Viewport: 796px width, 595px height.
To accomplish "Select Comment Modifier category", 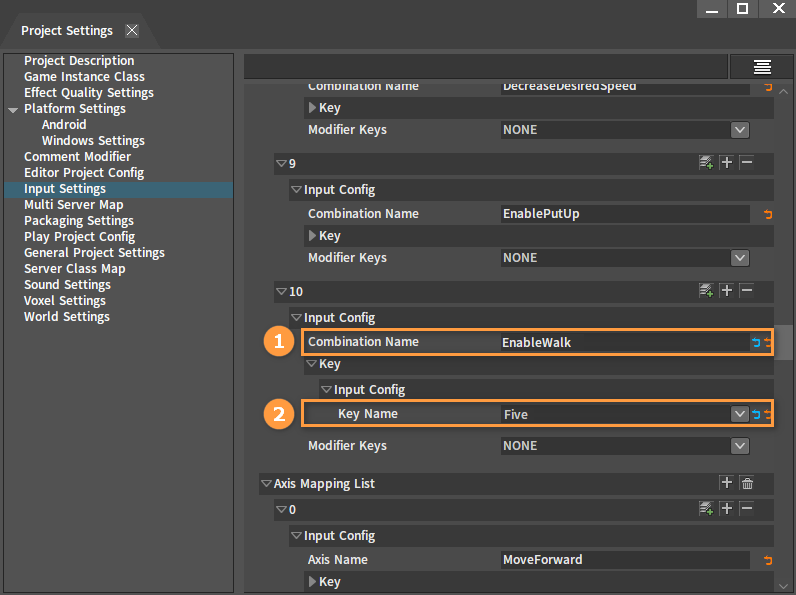I will (x=77, y=156).
